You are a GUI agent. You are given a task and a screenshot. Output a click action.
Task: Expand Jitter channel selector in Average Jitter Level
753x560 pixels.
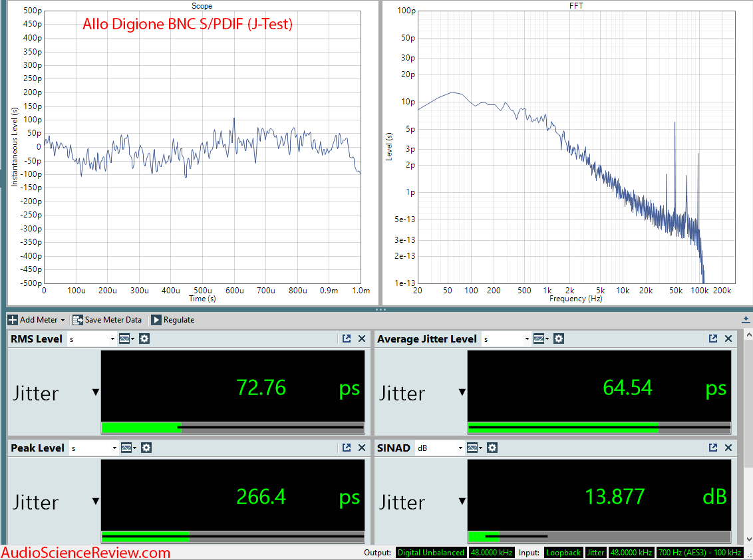click(462, 392)
